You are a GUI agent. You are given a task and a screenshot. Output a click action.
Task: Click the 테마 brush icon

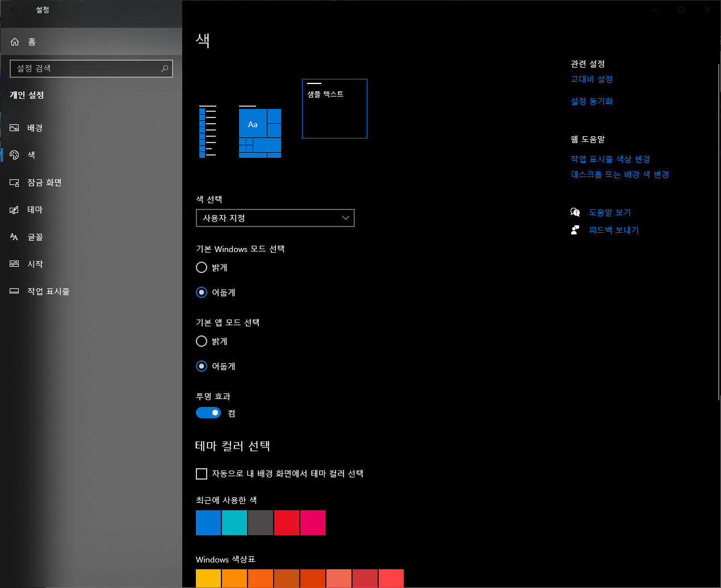click(15, 209)
